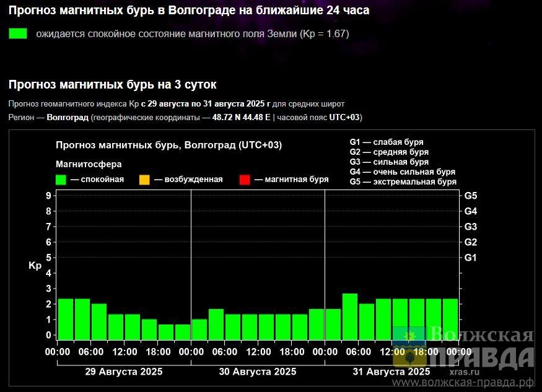
Task: Click the '31 Августа 2025' date label
Action: pos(391,372)
